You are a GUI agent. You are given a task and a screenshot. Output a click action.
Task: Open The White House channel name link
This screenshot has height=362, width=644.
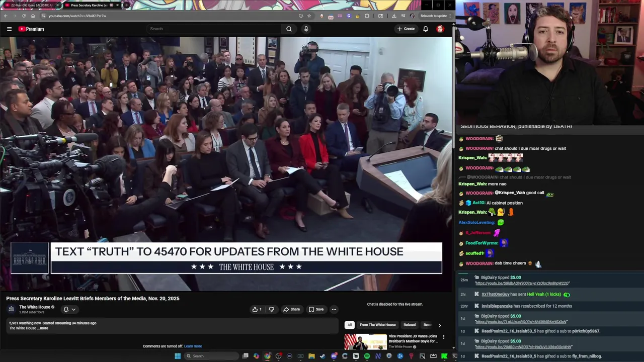click(x=35, y=307)
